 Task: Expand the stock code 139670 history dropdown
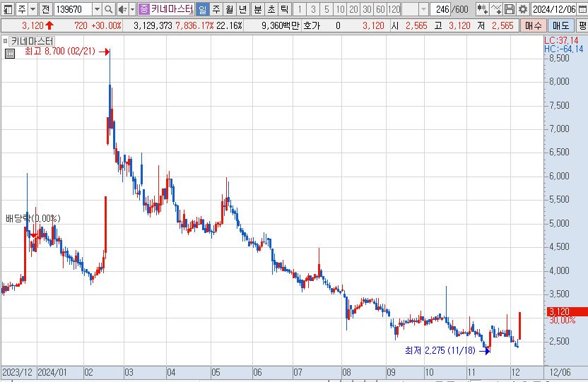[97, 9]
